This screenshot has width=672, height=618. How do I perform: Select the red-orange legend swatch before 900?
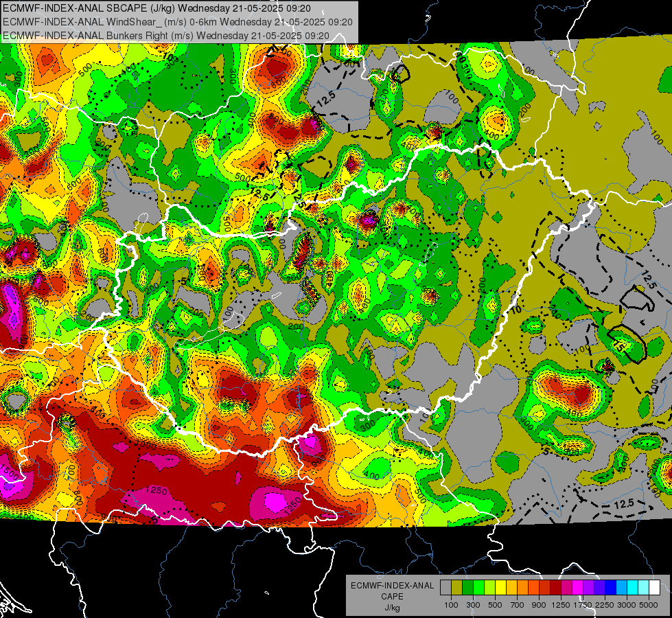pos(533,588)
